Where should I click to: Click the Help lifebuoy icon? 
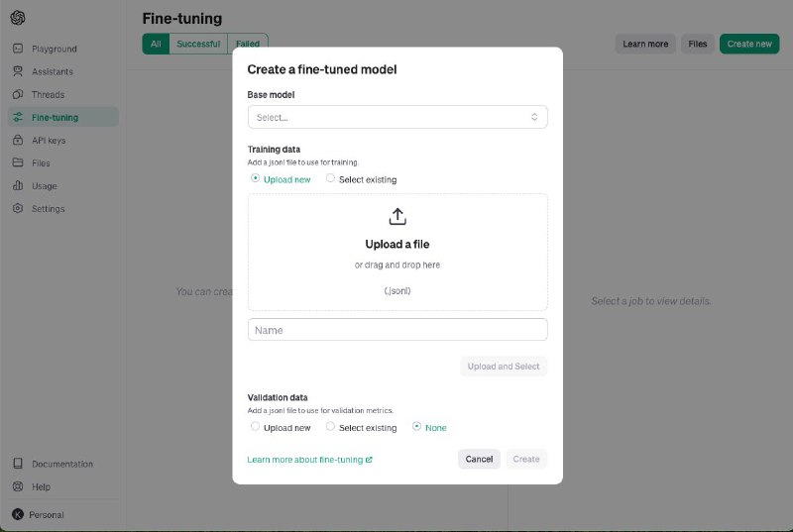coord(18,486)
